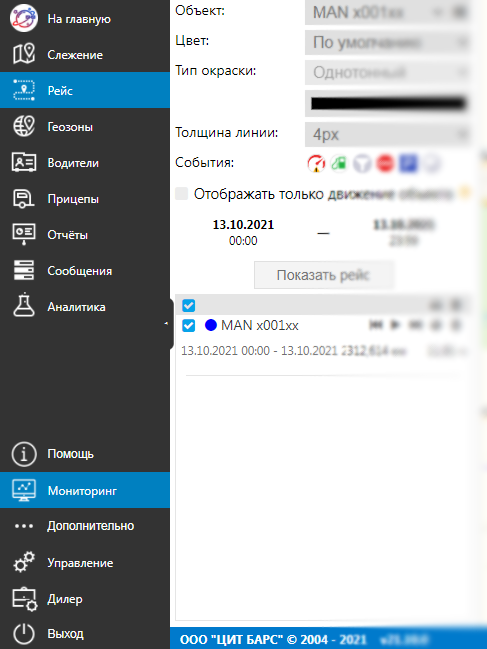Click the Показать рейс button
The width and height of the screenshot is (487, 649).
coord(324,275)
